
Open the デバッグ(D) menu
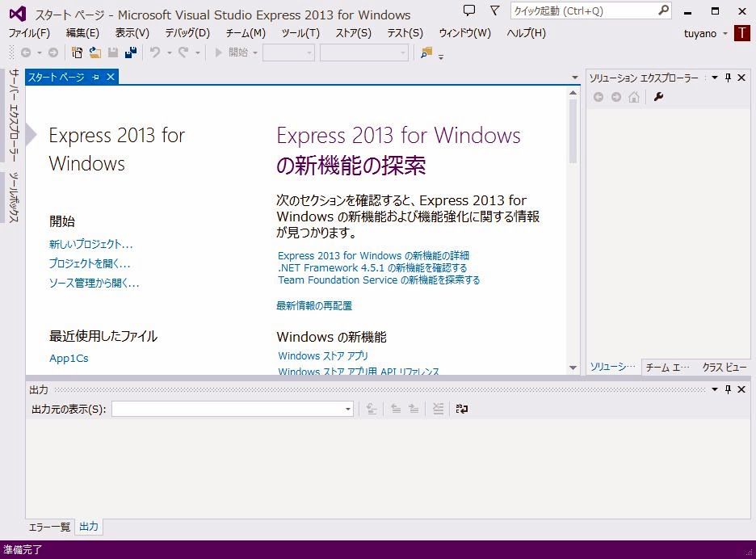coord(187,33)
